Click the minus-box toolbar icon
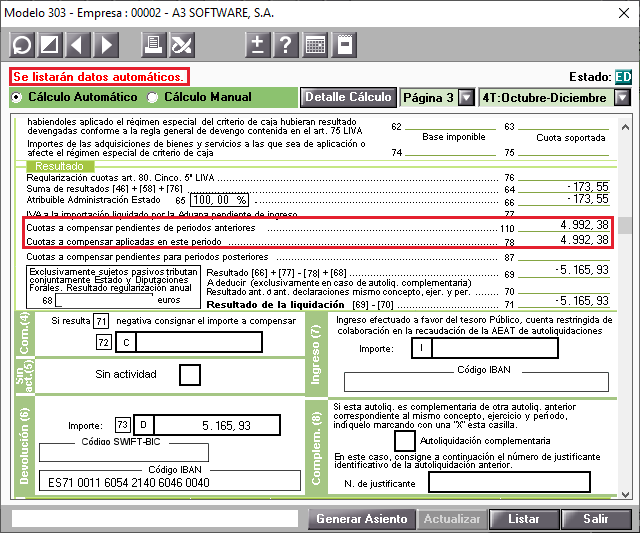This screenshot has height=533, width=640. [344, 44]
